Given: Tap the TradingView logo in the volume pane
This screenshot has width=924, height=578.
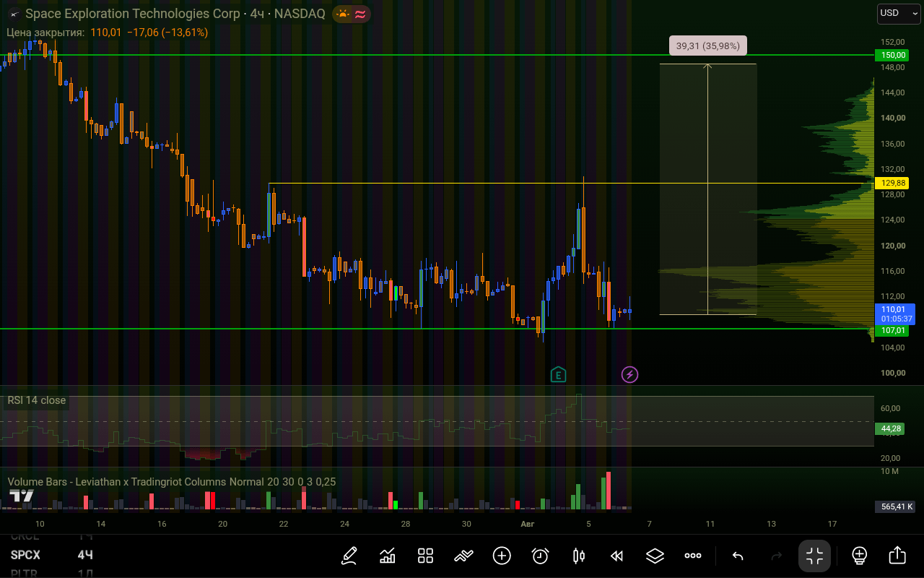Looking at the screenshot, I should tap(22, 496).
